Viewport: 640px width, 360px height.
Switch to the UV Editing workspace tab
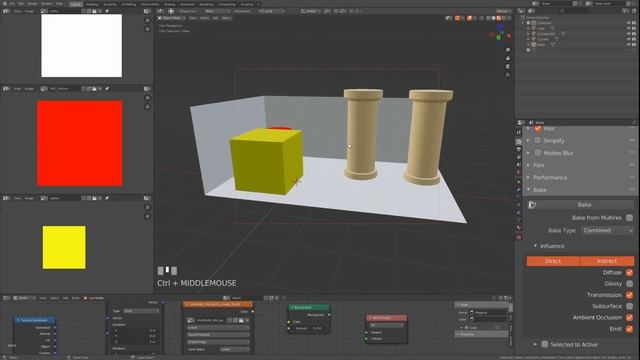[129, 4]
